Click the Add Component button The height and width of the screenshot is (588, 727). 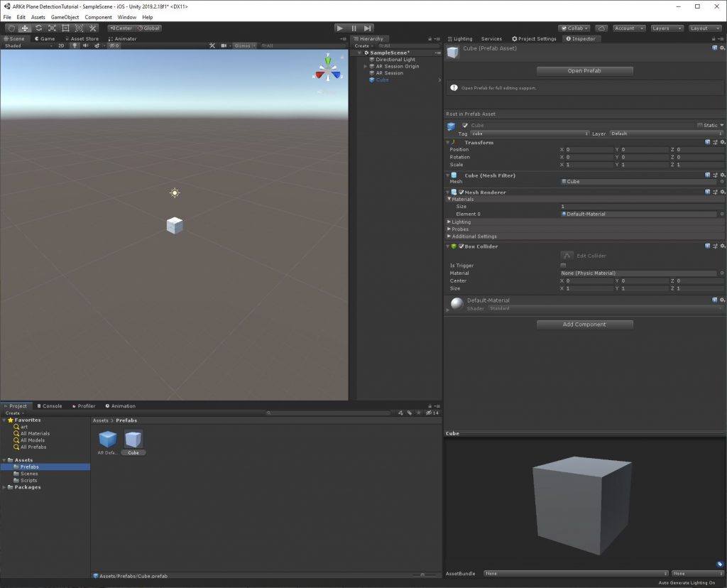[x=585, y=324]
